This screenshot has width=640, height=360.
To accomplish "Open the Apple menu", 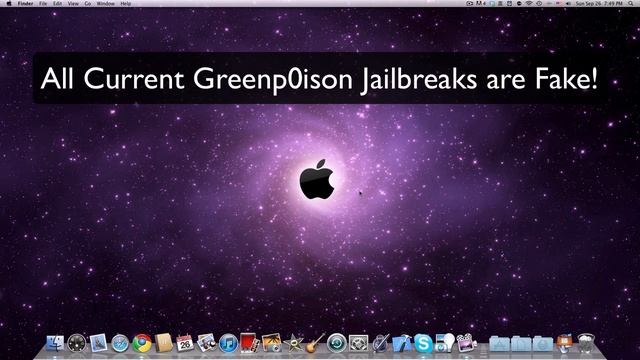I will tap(9, 3).
